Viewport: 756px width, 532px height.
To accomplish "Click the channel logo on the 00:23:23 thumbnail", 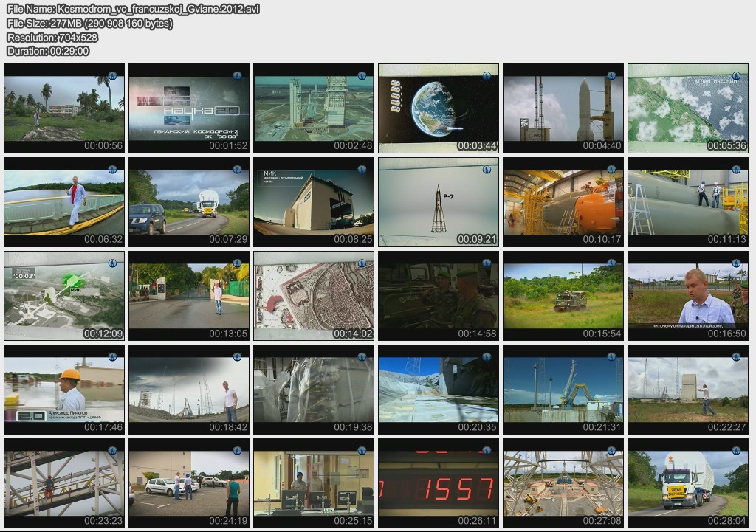I will pos(113,450).
